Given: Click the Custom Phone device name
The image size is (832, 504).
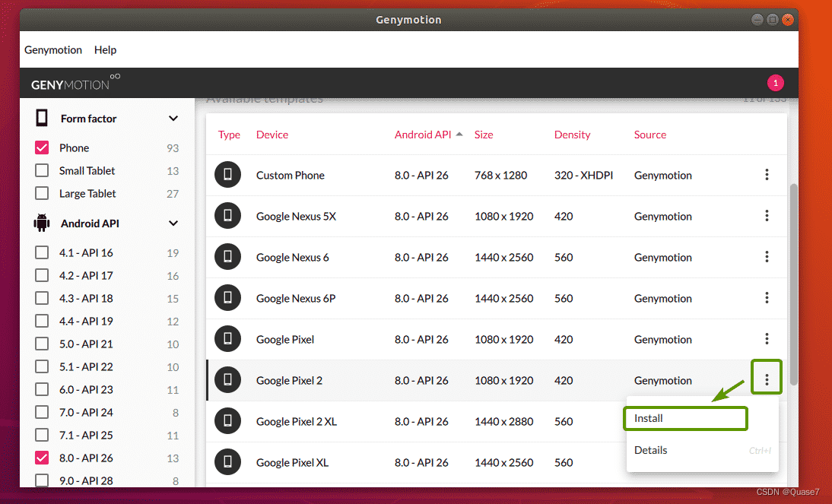Looking at the screenshot, I should [x=291, y=175].
